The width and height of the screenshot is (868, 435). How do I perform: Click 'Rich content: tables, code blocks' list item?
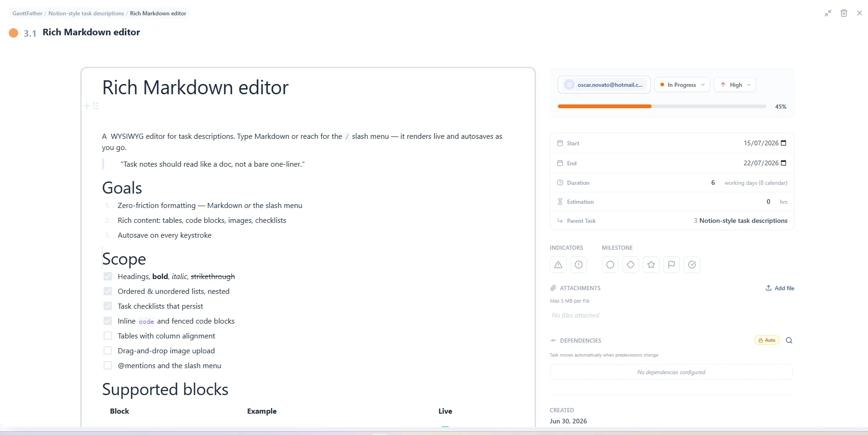pos(202,220)
